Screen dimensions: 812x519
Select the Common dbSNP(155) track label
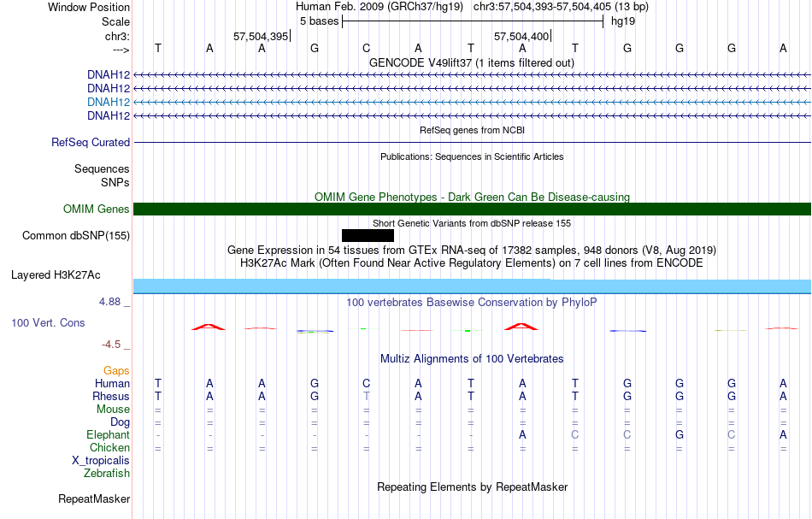(76, 236)
